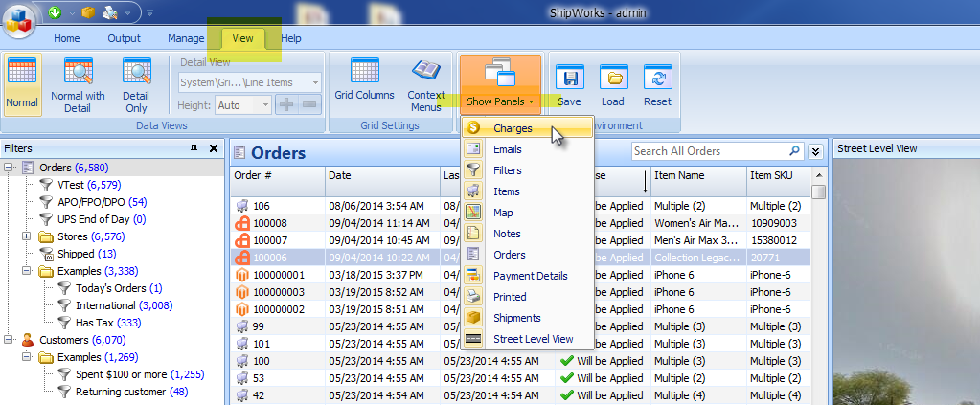Open Grid Columns settings
This screenshot has height=405, width=980.
364,80
